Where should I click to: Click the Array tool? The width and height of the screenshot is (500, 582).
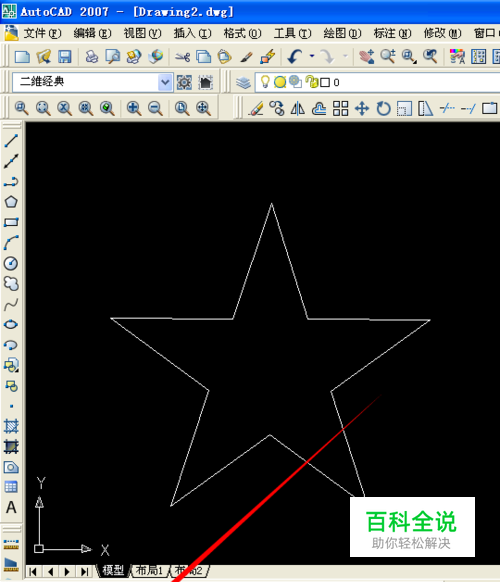tap(340, 109)
